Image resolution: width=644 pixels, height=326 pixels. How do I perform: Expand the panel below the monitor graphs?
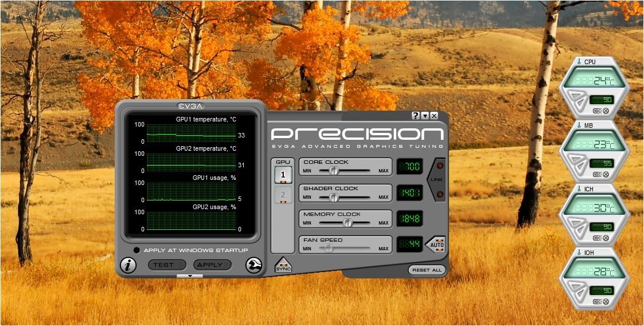point(190,276)
